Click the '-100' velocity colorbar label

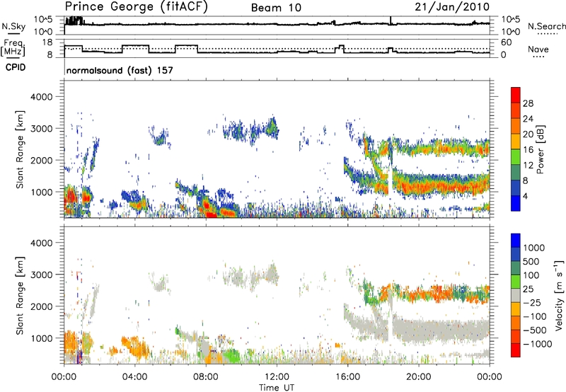(534, 316)
